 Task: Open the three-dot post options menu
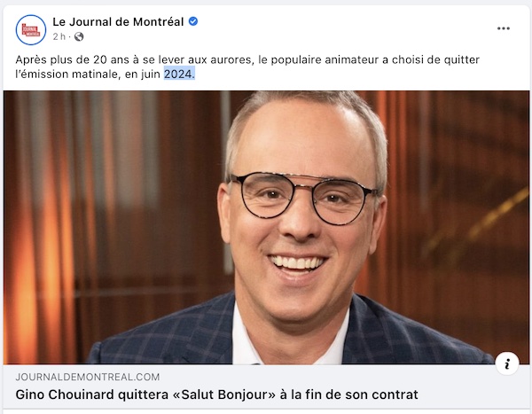click(x=504, y=28)
